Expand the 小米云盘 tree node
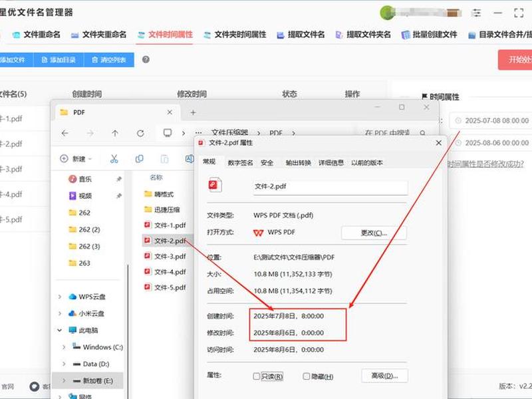Image resolution: width=532 pixels, height=399 pixels. [60, 313]
